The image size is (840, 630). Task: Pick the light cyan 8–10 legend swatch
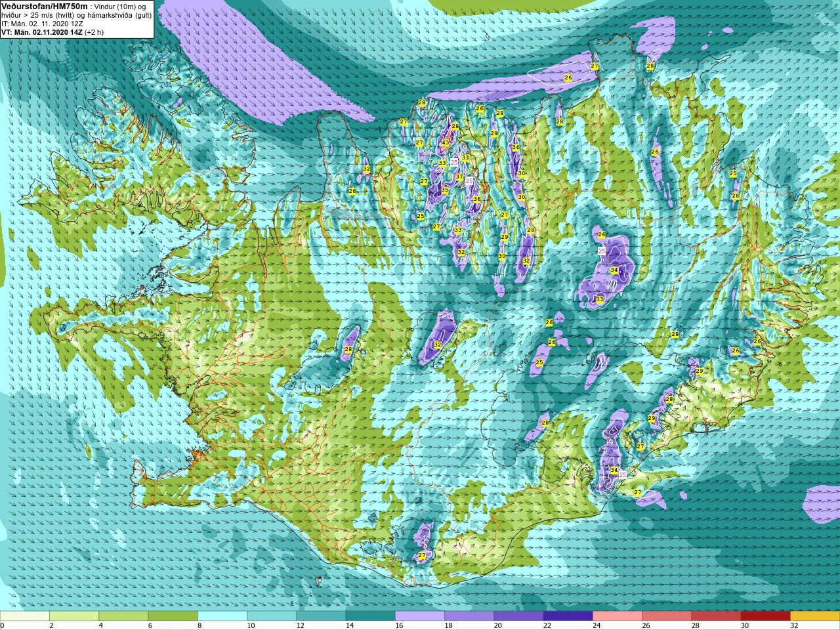222,616
